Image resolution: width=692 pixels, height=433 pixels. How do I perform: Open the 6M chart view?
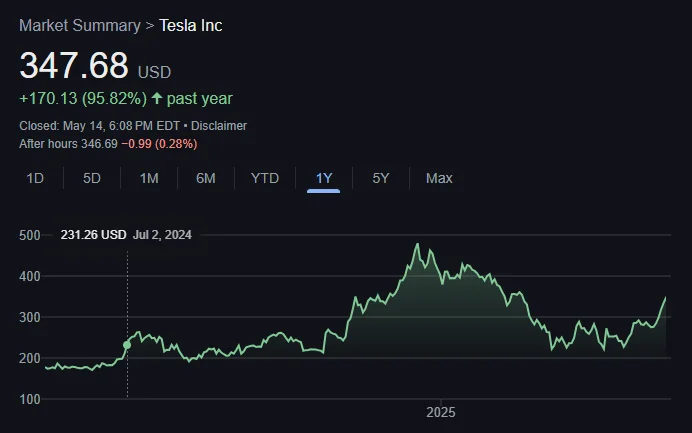click(206, 178)
